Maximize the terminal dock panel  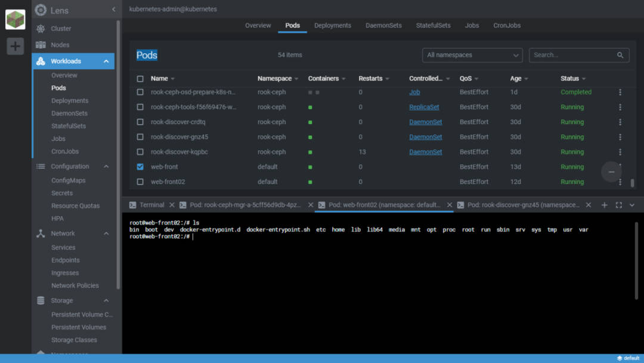pyautogui.click(x=618, y=205)
